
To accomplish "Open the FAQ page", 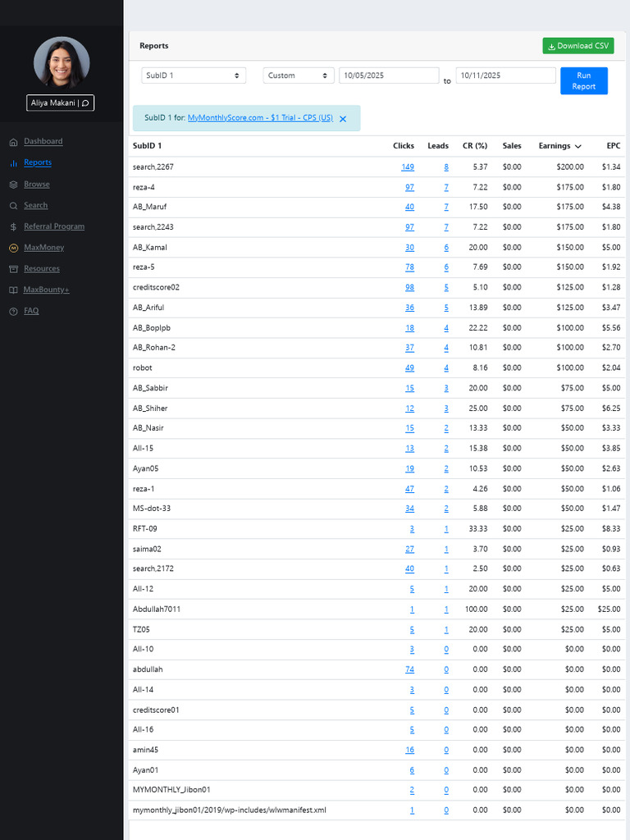I will [31, 311].
